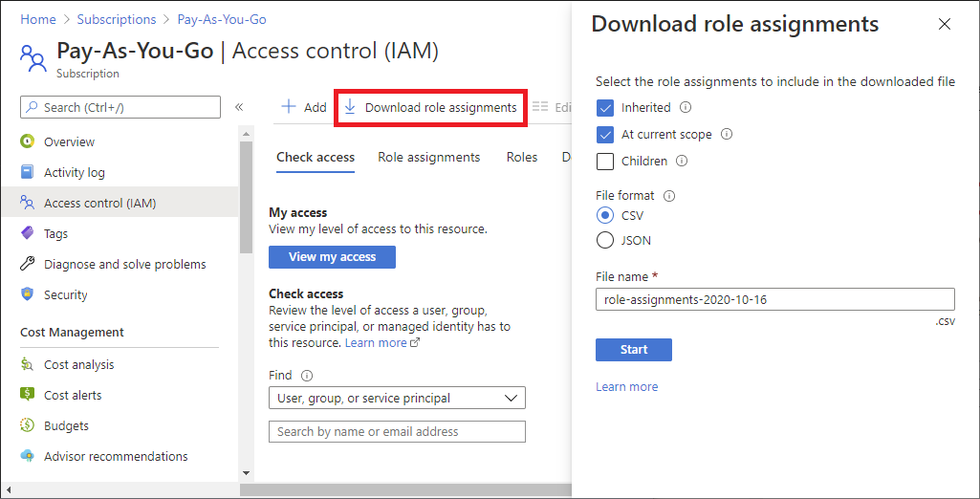Open the Roles tab
The height and width of the screenshot is (499, 980).
click(x=522, y=157)
